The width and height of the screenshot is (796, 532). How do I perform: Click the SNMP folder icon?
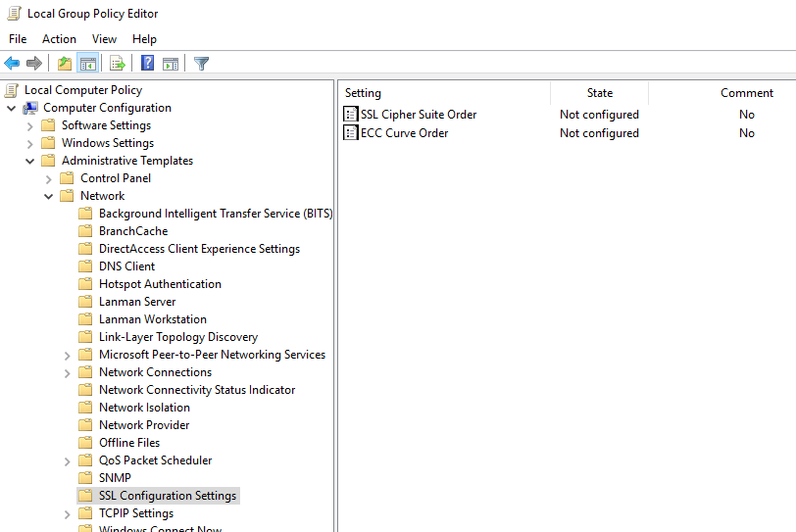pos(85,478)
